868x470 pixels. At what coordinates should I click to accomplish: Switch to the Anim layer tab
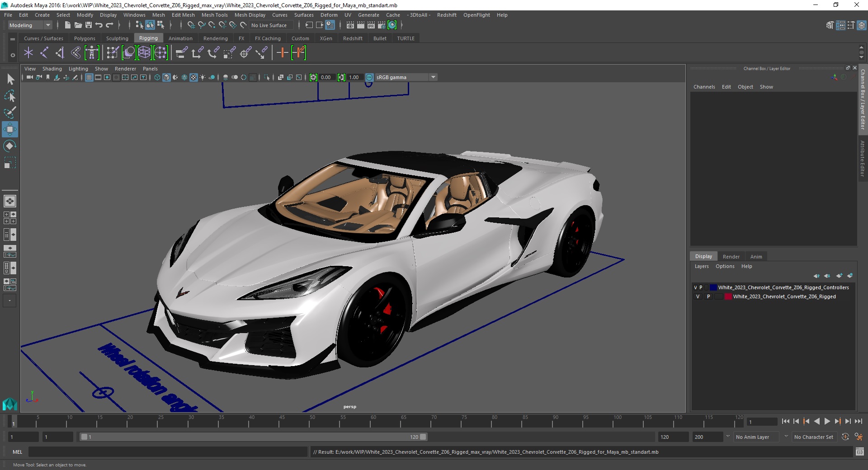[x=756, y=257]
